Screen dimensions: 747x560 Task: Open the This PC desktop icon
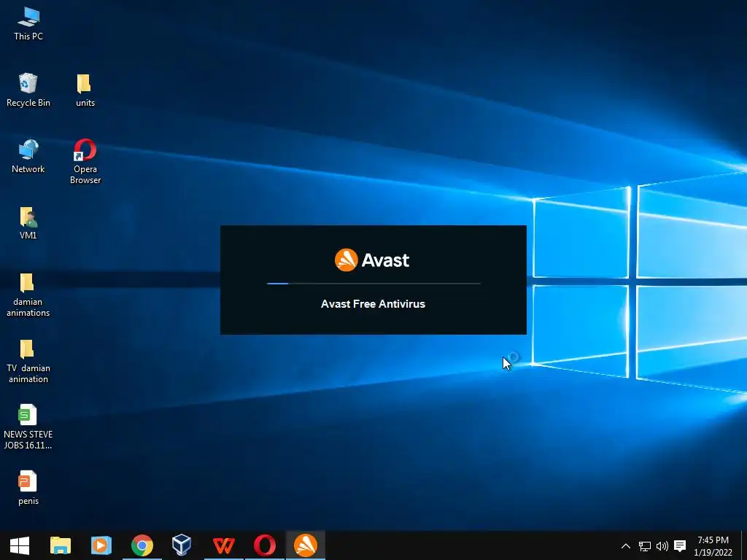click(x=28, y=24)
